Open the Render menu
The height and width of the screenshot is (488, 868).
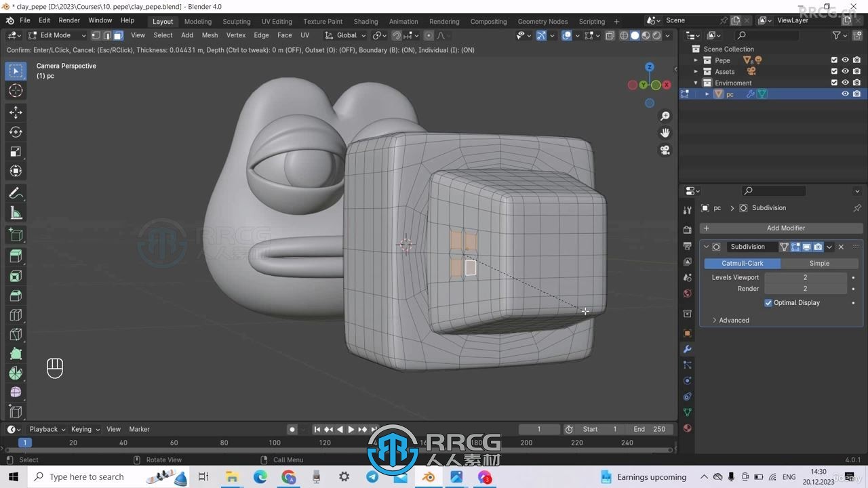coord(69,20)
